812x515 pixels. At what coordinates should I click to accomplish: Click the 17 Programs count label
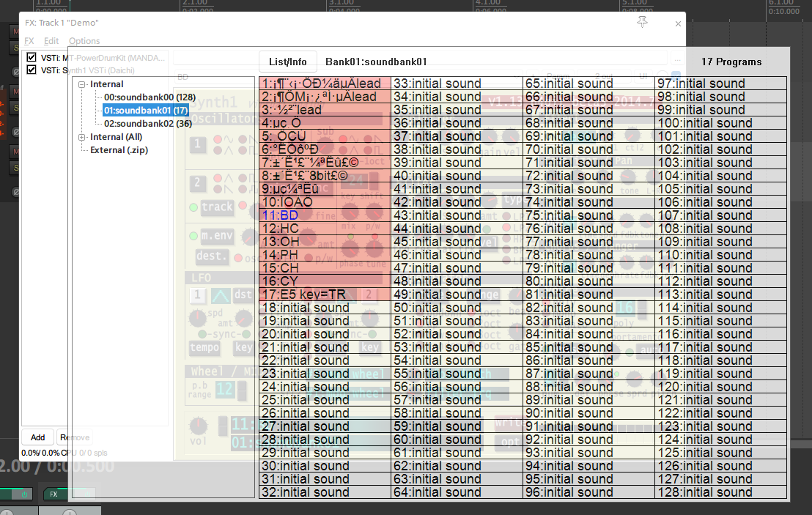pyautogui.click(x=731, y=62)
